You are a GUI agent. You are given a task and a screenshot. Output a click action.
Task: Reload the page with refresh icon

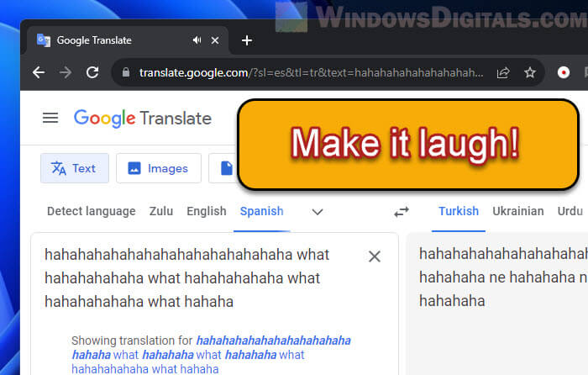coord(92,72)
